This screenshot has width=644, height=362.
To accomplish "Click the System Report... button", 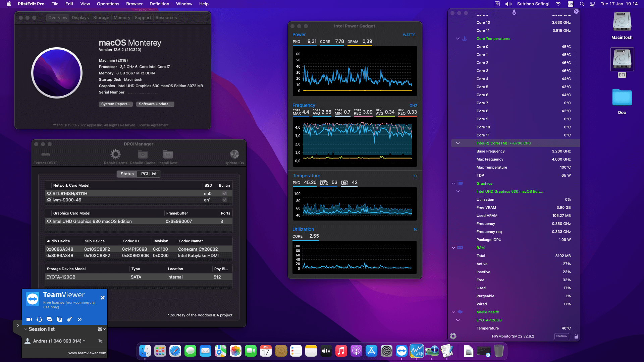I will point(116,104).
